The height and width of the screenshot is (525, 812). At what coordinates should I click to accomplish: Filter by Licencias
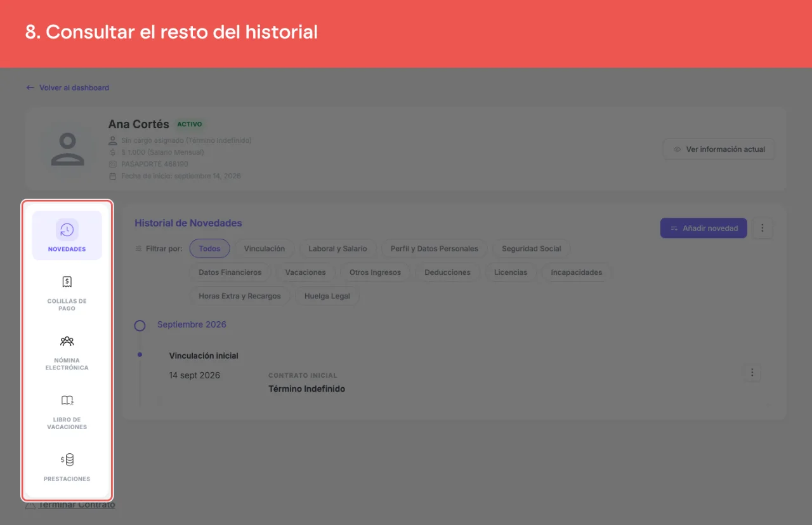pos(511,272)
